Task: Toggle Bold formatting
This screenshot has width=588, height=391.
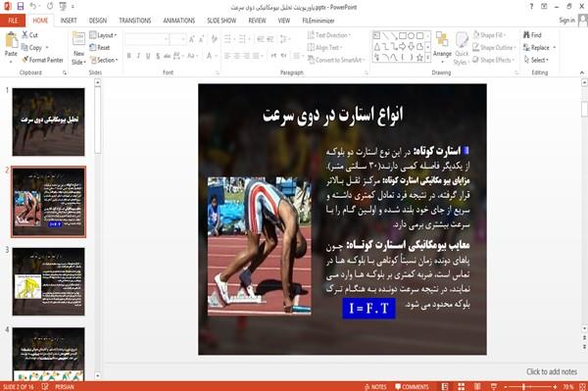Action: coord(129,56)
